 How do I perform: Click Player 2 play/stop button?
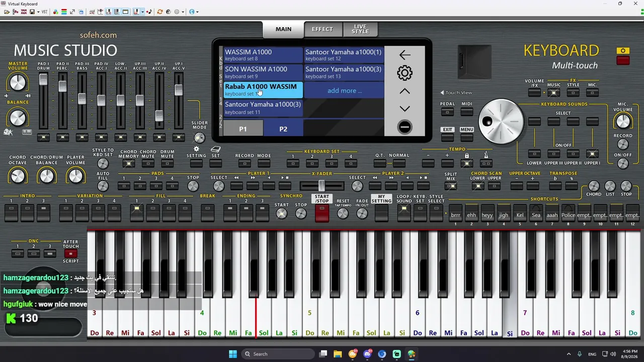click(x=423, y=186)
